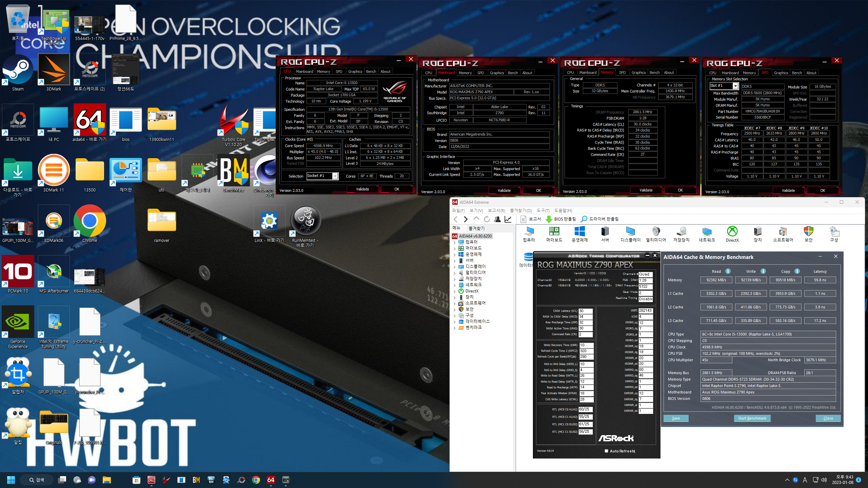This screenshot has height=488, width=868.
Task: Click Windows Start button
Action: (x=11, y=480)
